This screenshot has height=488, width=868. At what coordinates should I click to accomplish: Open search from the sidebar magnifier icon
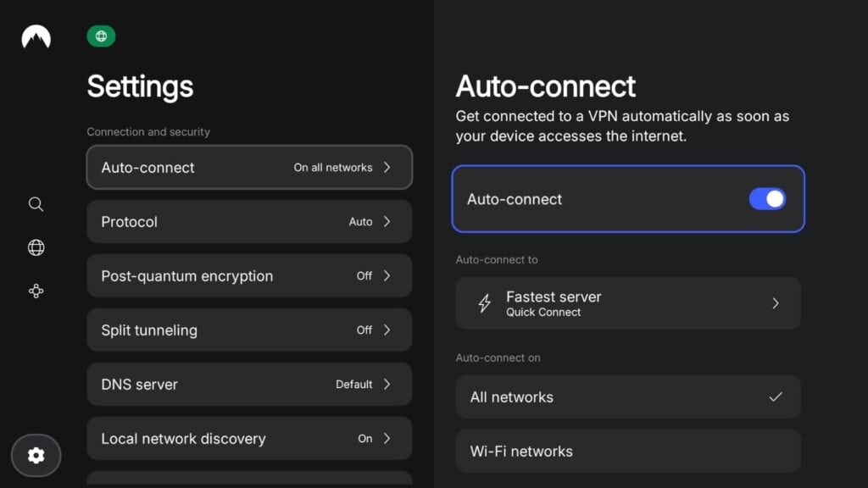36,204
